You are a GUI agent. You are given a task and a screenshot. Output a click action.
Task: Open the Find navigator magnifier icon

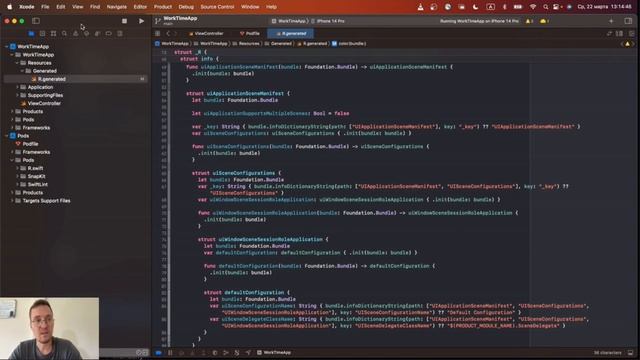click(64, 33)
